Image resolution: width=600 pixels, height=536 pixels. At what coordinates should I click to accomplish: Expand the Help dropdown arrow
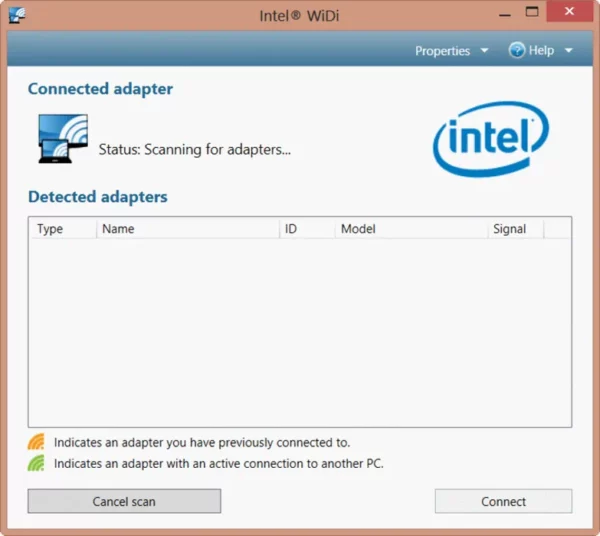point(569,51)
